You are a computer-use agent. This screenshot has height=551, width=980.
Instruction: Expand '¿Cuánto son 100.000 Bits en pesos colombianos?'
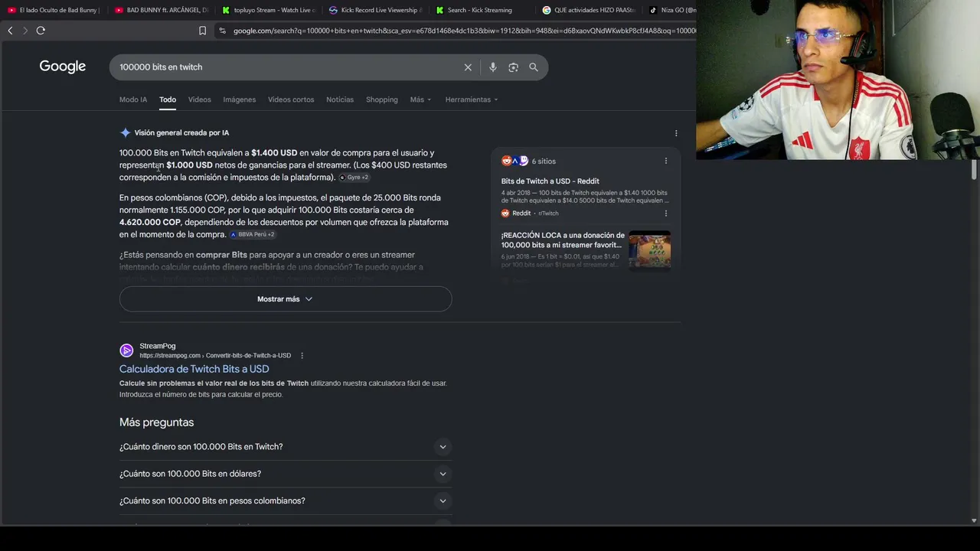(286, 501)
